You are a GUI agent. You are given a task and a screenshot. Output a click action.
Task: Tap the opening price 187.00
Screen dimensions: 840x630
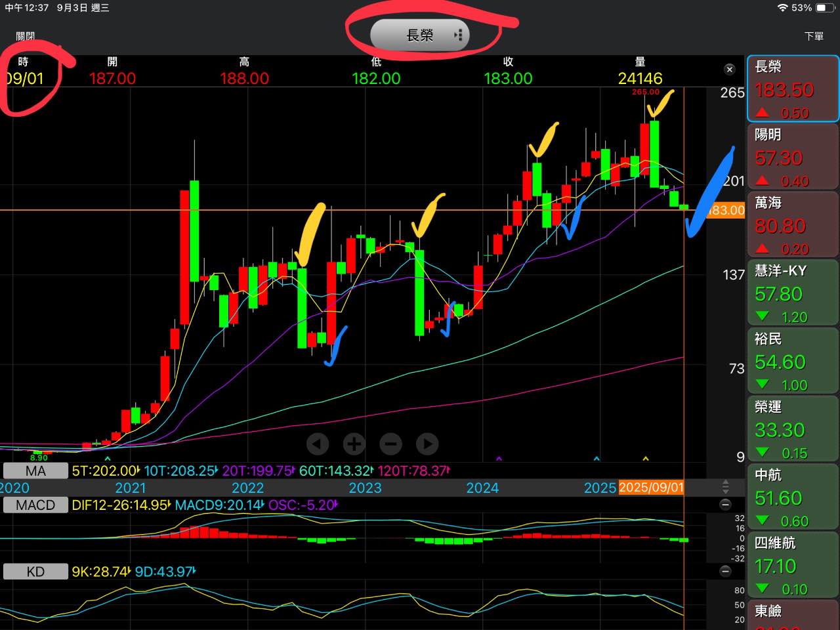coord(112,78)
